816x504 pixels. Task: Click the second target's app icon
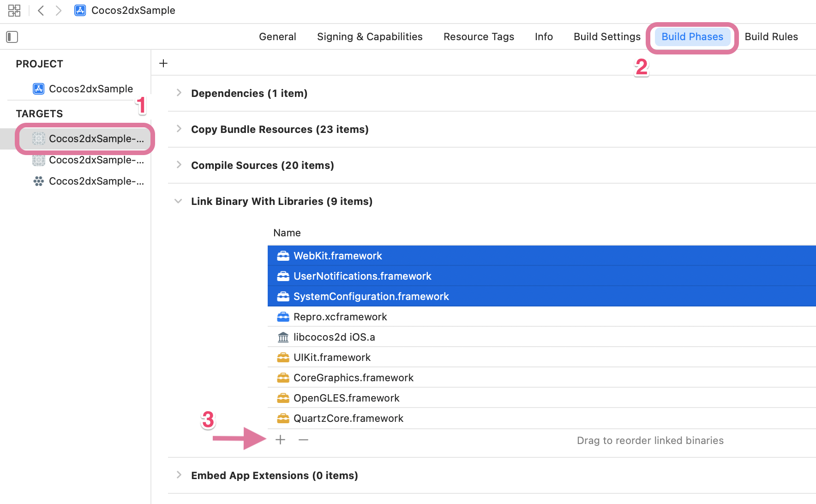(39, 160)
